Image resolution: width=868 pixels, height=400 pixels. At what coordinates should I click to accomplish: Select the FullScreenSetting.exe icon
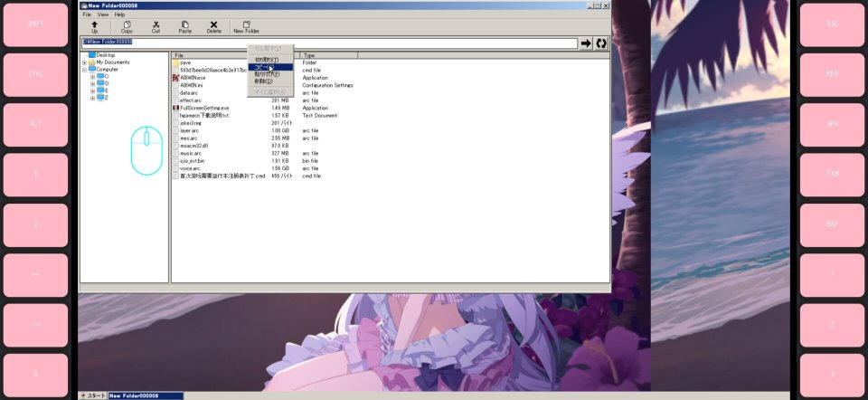coord(175,108)
